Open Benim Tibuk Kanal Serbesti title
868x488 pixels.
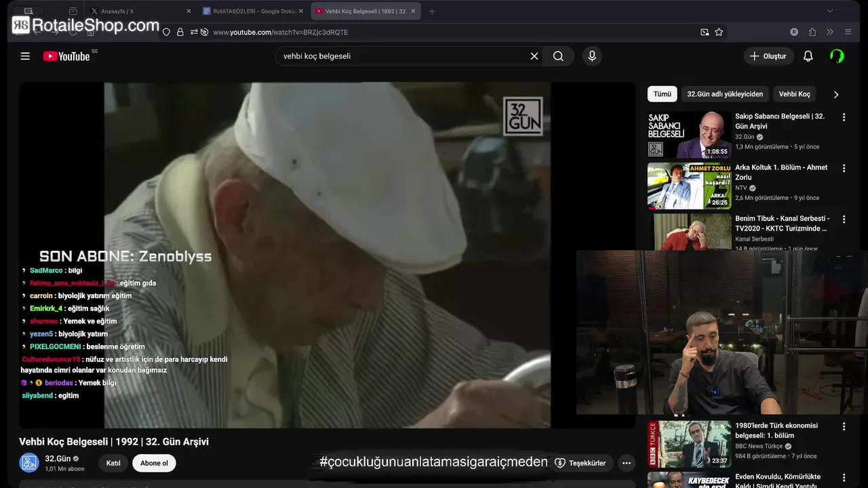point(782,224)
